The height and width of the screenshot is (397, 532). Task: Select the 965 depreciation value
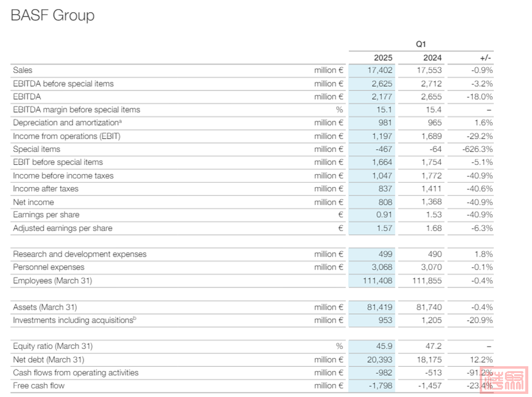pos(435,122)
